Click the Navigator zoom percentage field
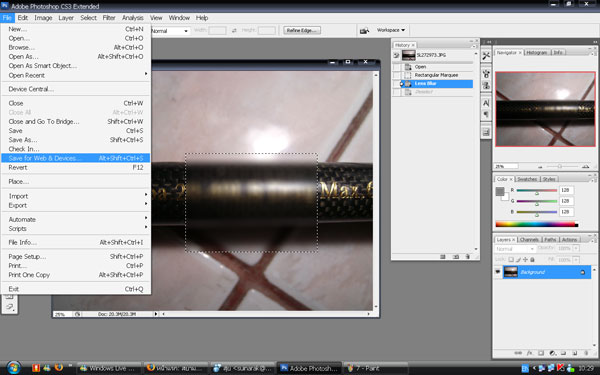This screenshot has width=600, height=375. pos(506,166)
